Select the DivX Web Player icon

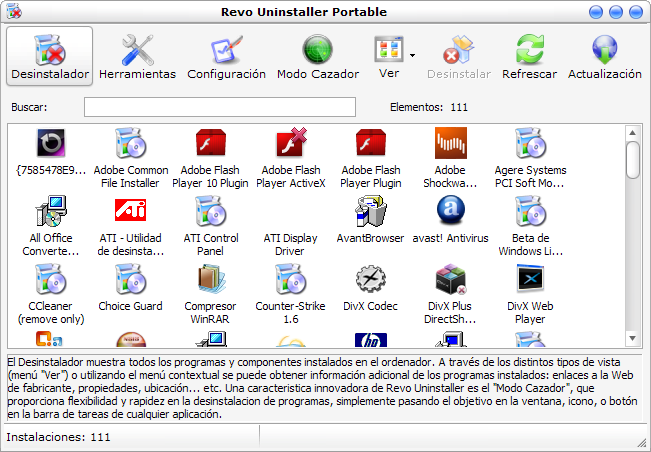pyautogui.click(x=530, y=283)
